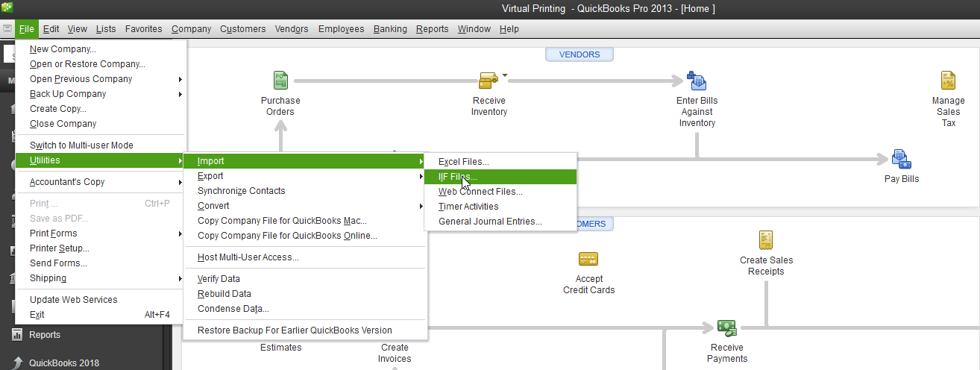Choose Verify Data

[305, 279]
